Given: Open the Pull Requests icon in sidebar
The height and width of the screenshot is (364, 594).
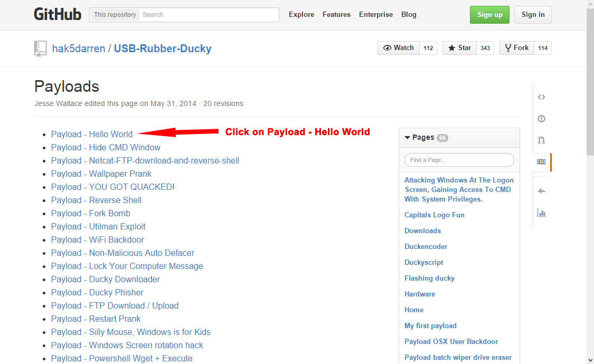Looking at the screenshot, I should [x=541, y=140].
